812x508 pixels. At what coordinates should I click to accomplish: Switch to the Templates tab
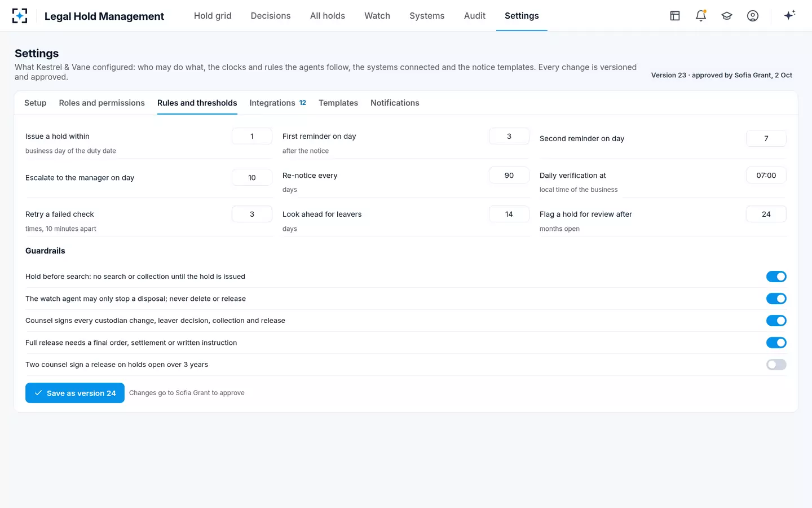pos(338,103)
